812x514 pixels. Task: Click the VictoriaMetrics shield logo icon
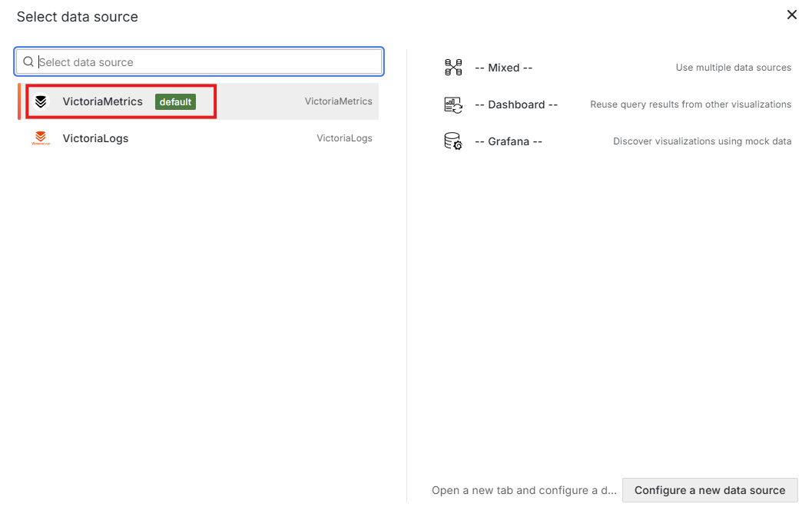pyautogui.click(x=41, y=101)
